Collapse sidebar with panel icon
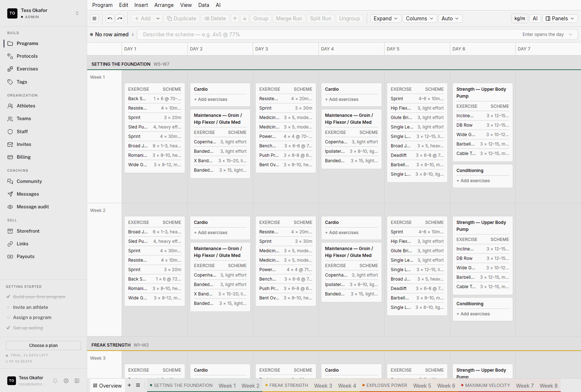The image size is (581, 392). tap(77, 381)
